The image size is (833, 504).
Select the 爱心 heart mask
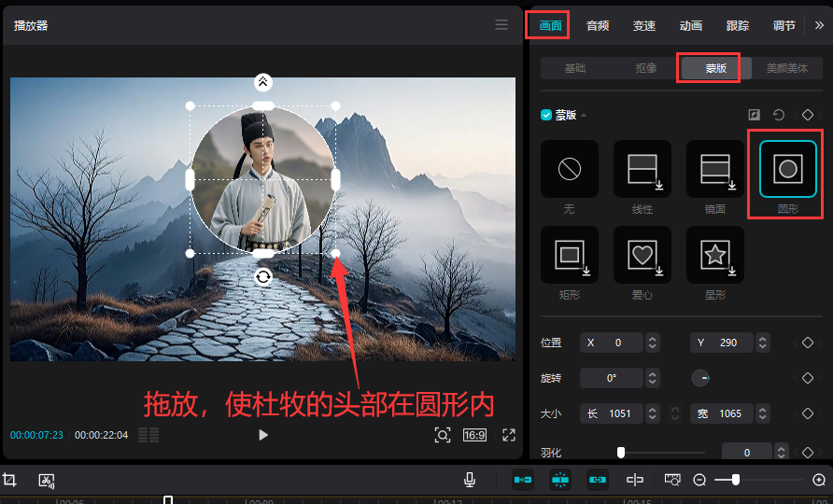point(642,255)
